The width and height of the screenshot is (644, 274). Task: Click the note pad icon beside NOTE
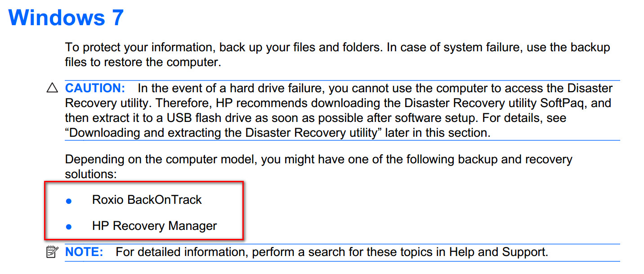pyautogui.click(x=53, y=252)
